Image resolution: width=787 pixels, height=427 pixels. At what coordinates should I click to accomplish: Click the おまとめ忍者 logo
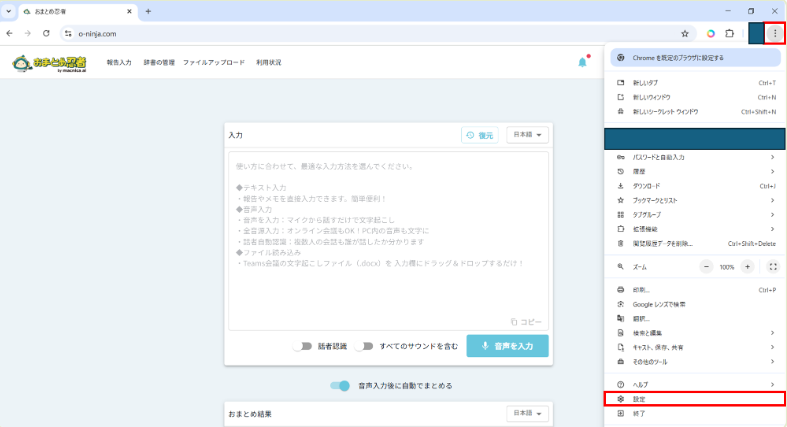(x=49, y=63)
